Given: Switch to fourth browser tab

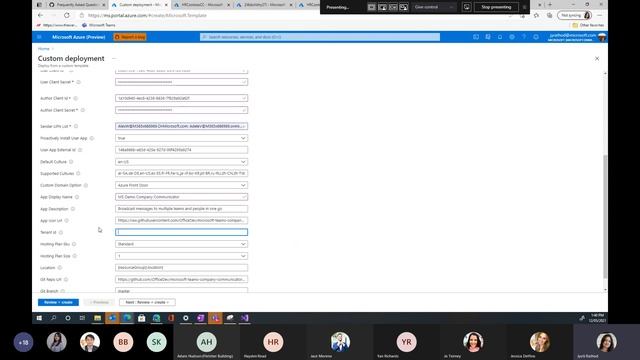Looking at the screenshot, I should pyautogui.click(x=264, y=5).
